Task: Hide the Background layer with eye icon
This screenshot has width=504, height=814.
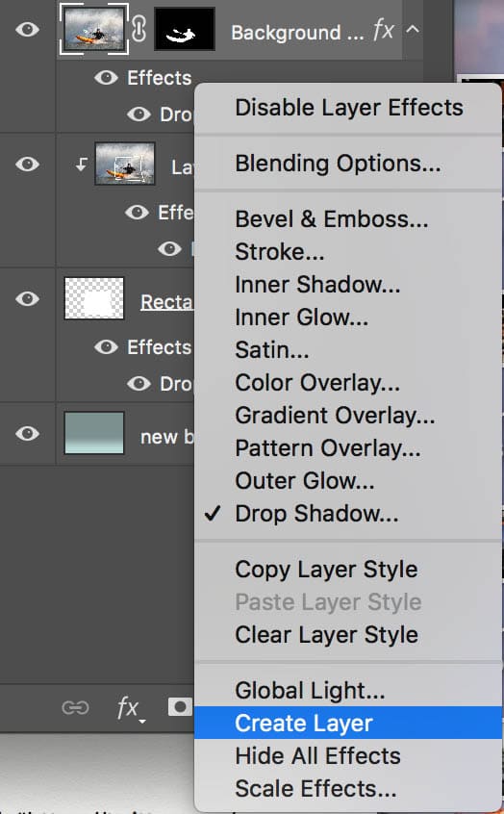Action: tap(27, 29)
